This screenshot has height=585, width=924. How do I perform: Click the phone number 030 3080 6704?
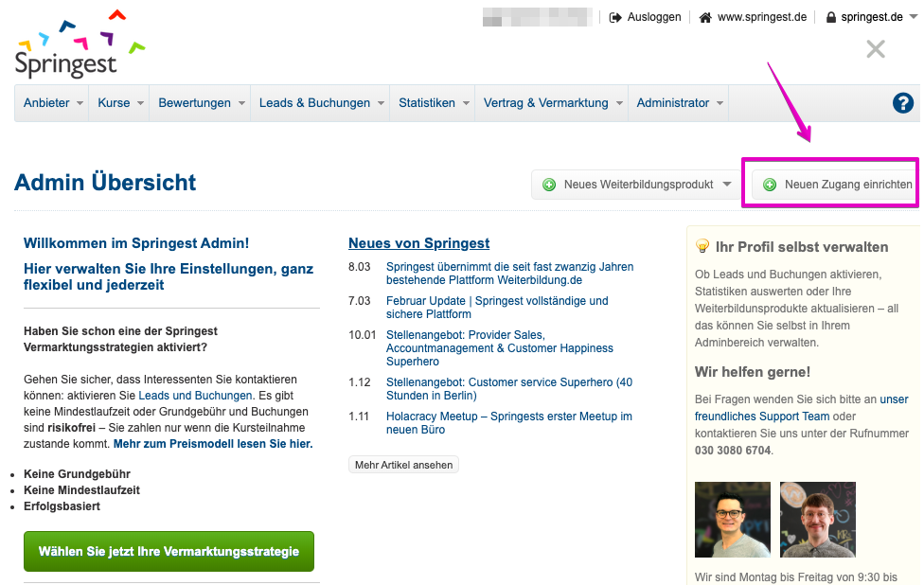tap(733, 451)
